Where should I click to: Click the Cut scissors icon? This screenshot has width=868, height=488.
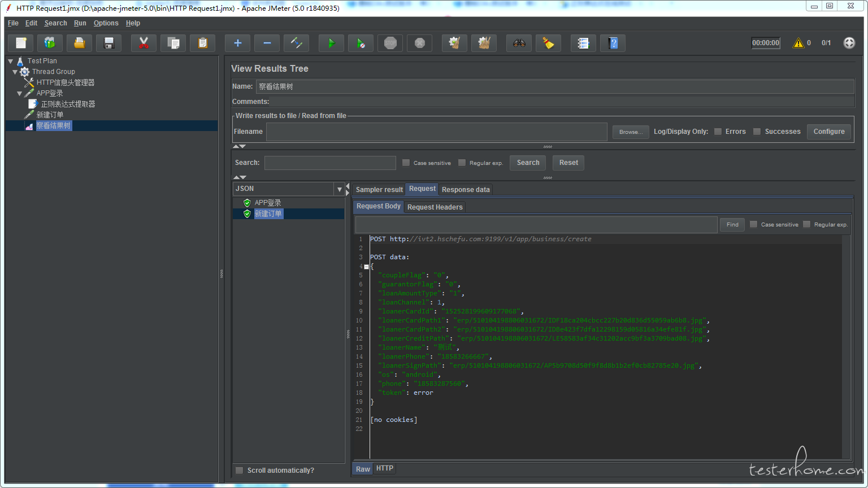[144, 43]
